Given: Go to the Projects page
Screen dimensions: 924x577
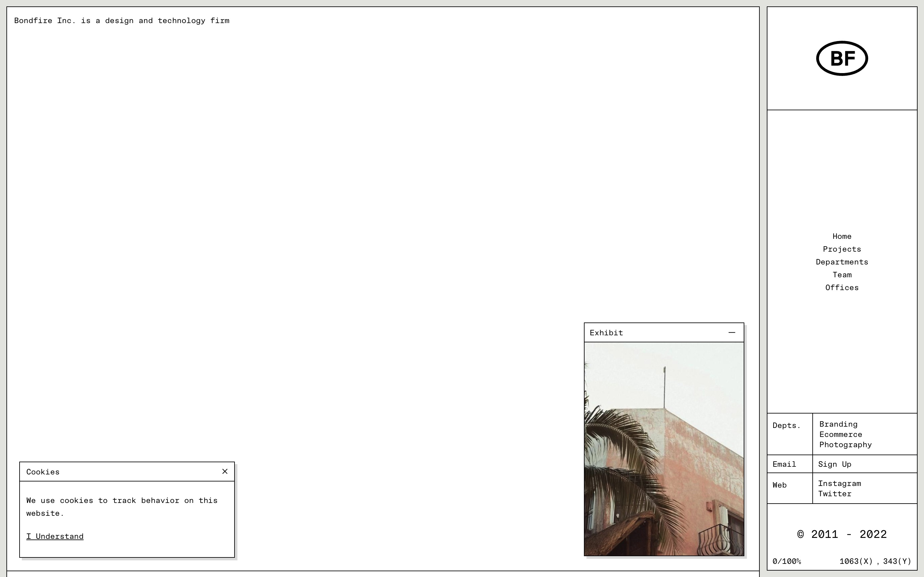Looking at the screenshot, I should tap(842, 249).
